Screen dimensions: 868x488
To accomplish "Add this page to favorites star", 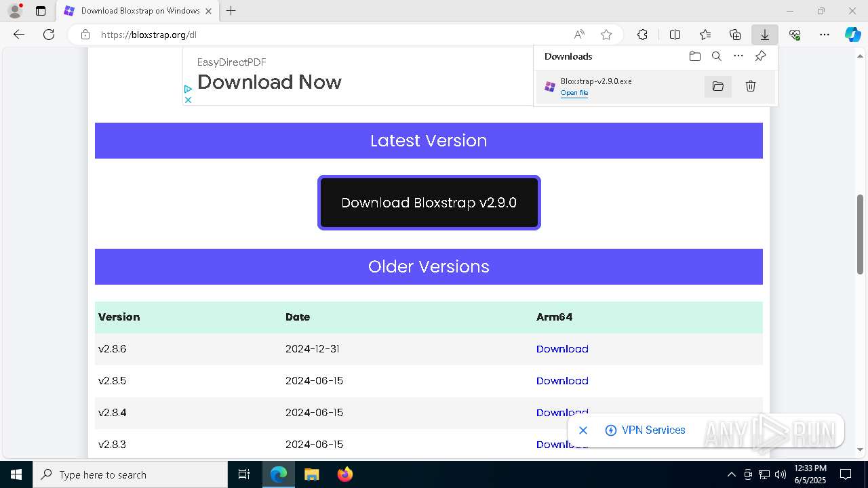I will coord(606,35).
